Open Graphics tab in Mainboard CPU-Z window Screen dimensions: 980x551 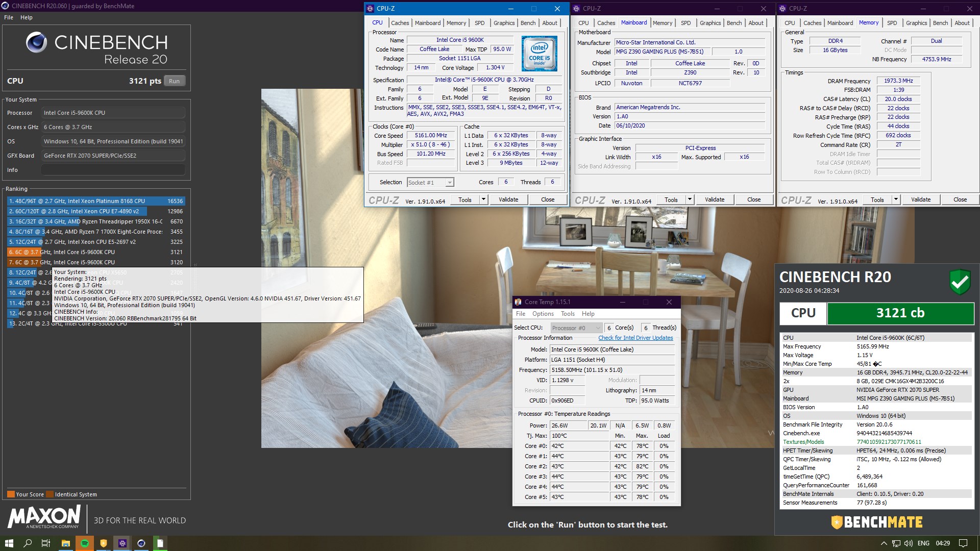tap(710, 23)
